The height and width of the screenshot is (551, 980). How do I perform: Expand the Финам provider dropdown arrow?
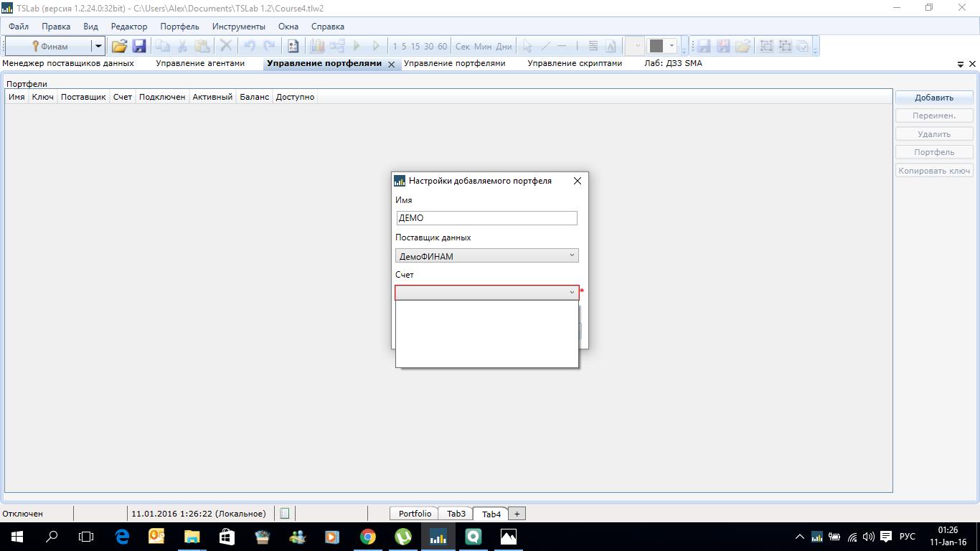(x=98, y=46)
